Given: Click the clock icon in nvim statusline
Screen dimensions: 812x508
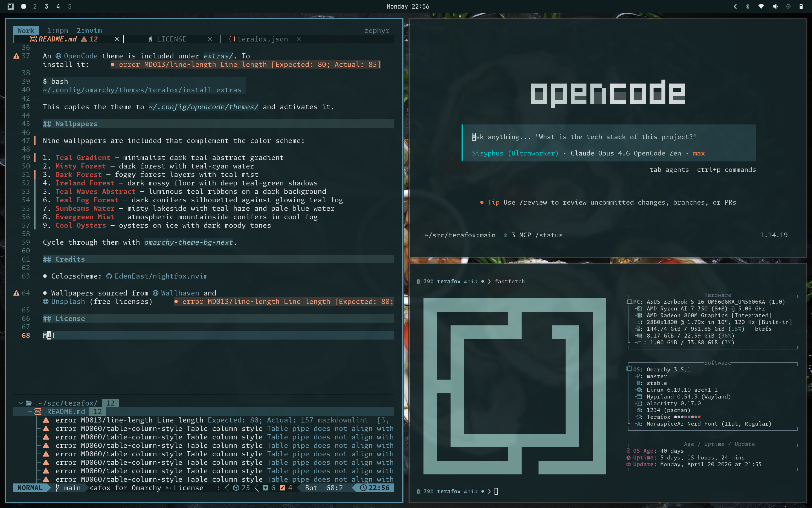Looking at the screenshot, I should click(363, 488).
